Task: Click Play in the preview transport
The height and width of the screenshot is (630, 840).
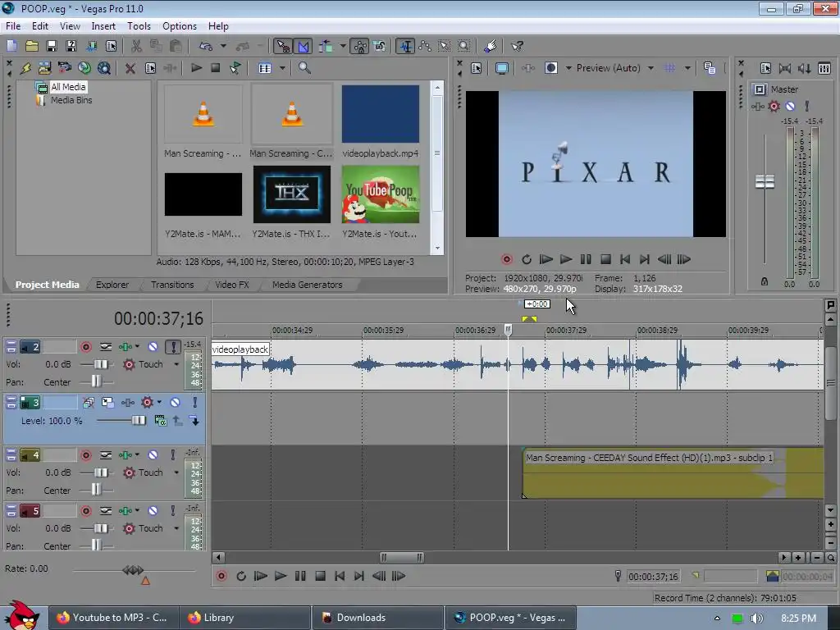Action: (x=566, y=259)
